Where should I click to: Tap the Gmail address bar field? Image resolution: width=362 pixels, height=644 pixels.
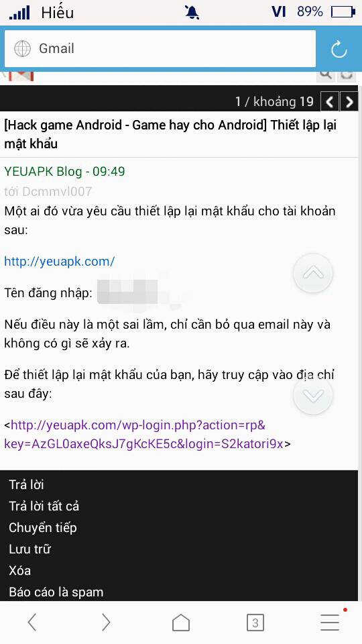click(160, 49)
